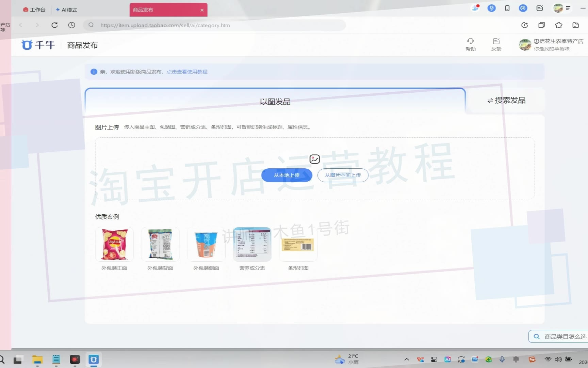
Task: Click the 外包装正面 example thumbnail
Action: [114, 244]
